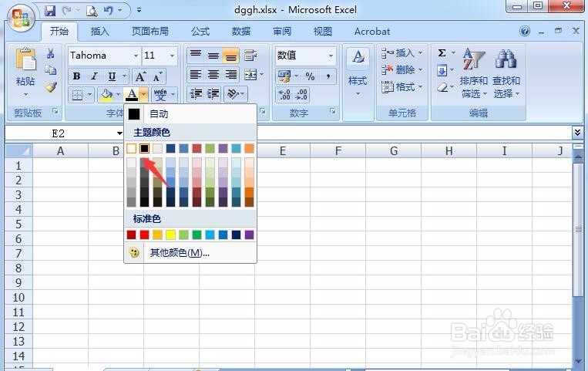588x371 pixels.
Task: Toggle bold formatting
Action: 76,76
